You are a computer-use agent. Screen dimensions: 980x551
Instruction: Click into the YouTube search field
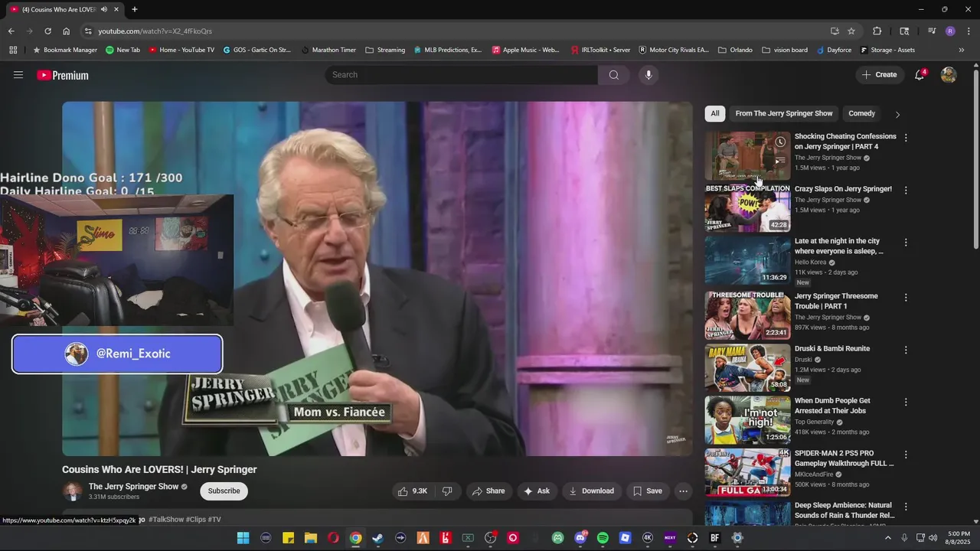pos(462,75)
